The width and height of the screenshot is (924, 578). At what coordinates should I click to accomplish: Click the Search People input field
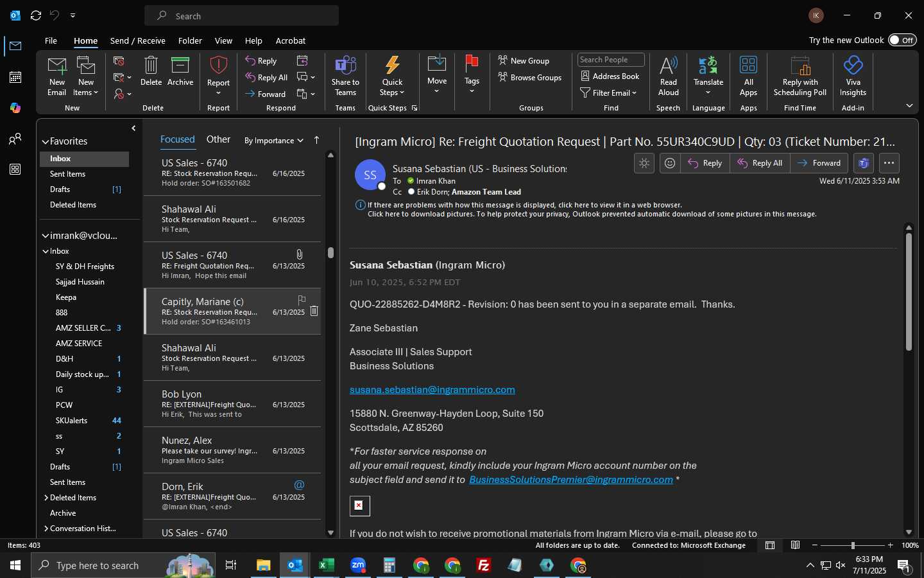611,60
